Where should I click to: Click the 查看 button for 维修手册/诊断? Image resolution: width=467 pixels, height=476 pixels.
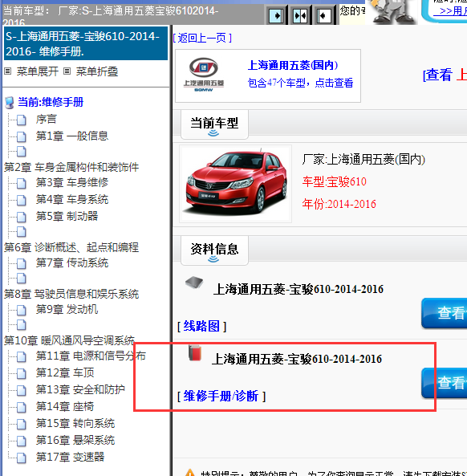coord(445,383)
